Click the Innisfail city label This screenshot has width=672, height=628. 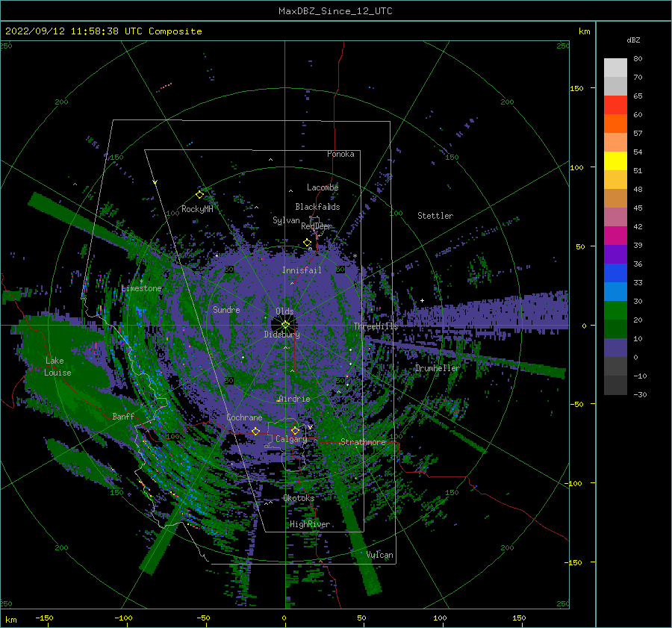click(302, 270)
